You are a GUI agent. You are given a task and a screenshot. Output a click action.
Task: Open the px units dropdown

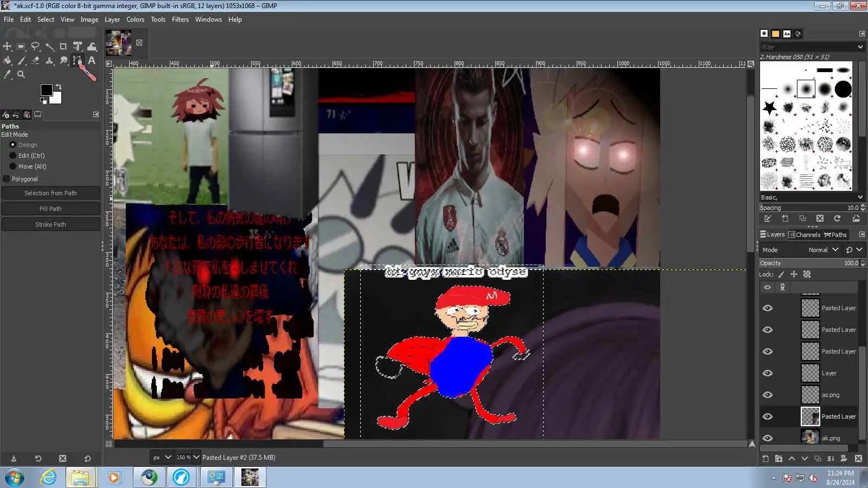point(162,458)
